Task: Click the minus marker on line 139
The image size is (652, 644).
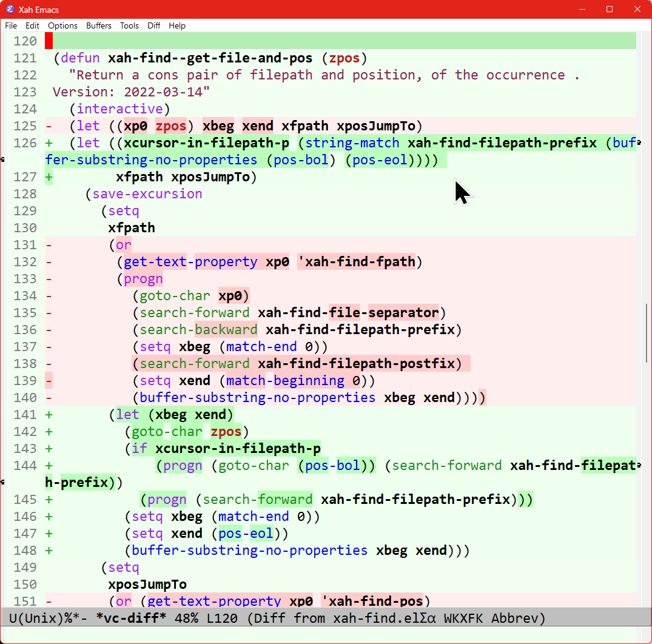Action: click(49, 381)
